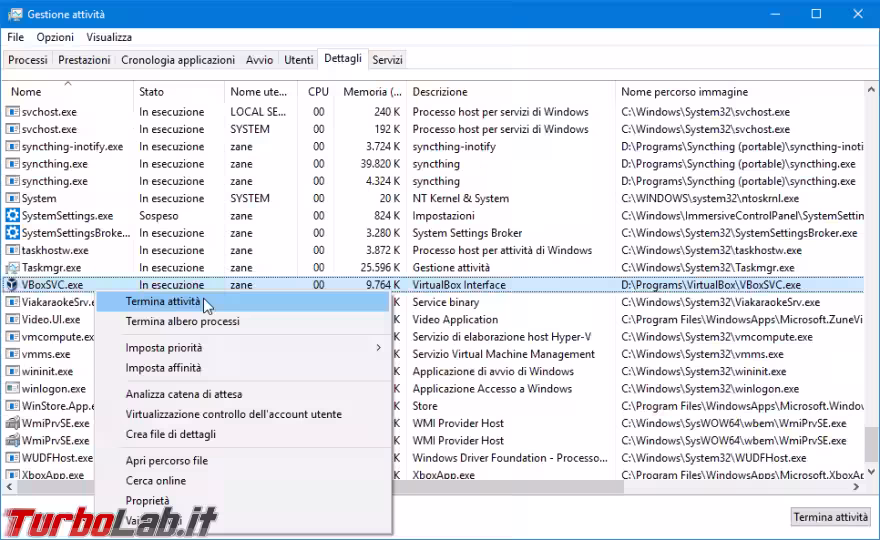Switch to the Servizi tab
Viewport: 880px width, 540px height.
pos(387,60)
